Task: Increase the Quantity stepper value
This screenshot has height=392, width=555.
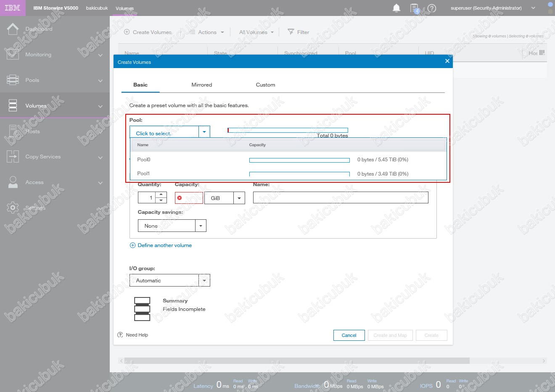Action: pyautogui.click(x=161, y=195)
